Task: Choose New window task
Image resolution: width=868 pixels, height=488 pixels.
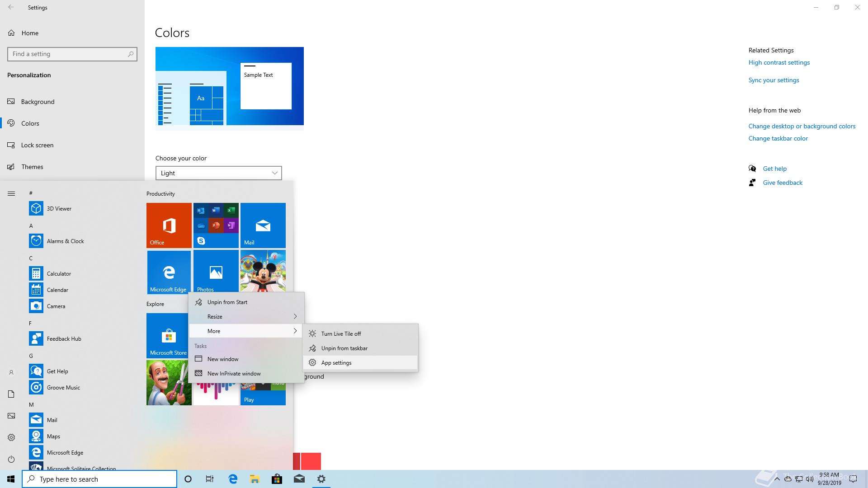Action: (246, 359)
